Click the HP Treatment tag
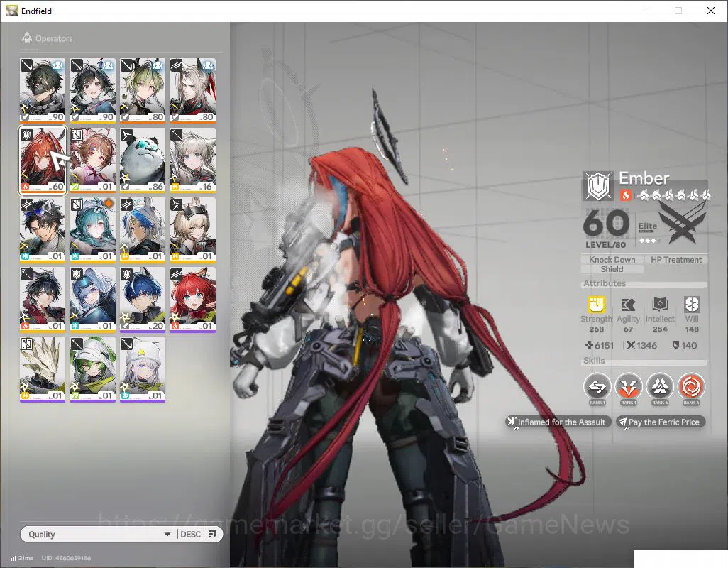This screenshot has height=568, width=728. pos(676,260)
